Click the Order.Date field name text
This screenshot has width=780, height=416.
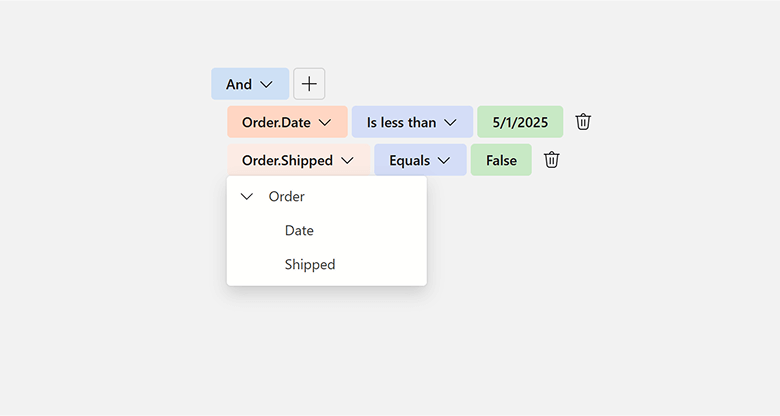(x=276, y=122)
